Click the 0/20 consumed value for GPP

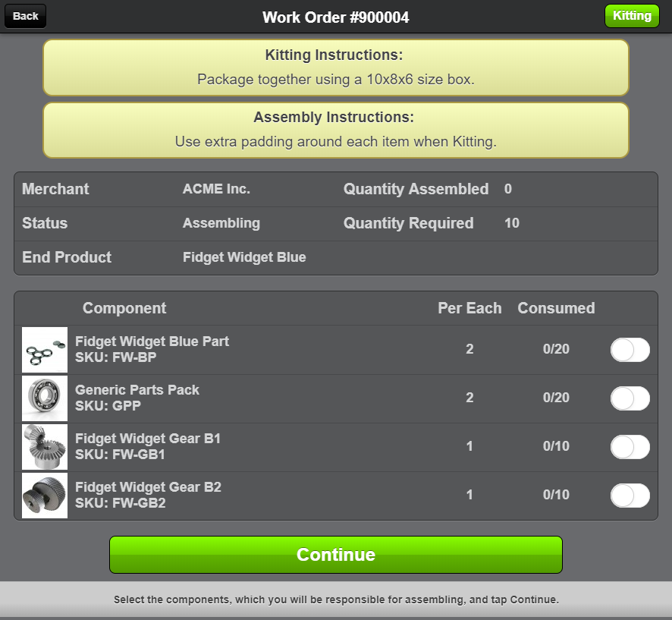pyautogui.click(x=556, y=398)
